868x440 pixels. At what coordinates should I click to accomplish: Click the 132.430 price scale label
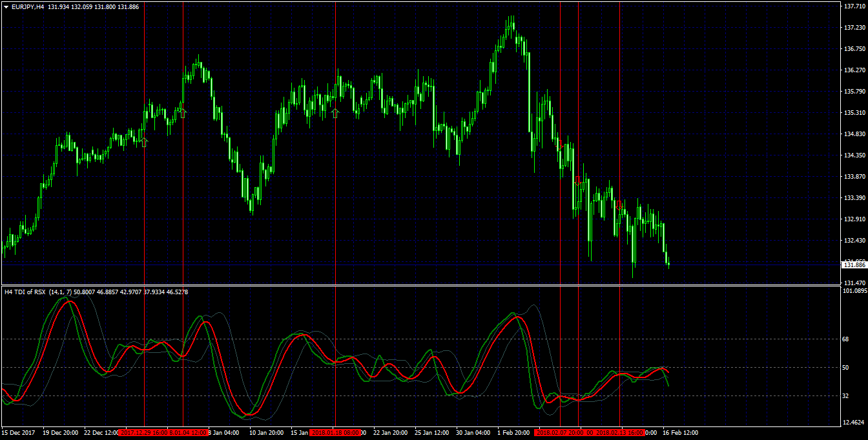(854, 241)
